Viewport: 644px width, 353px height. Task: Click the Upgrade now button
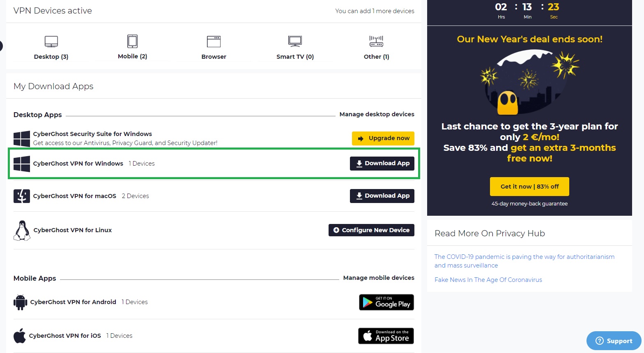(x=383, y=138)
